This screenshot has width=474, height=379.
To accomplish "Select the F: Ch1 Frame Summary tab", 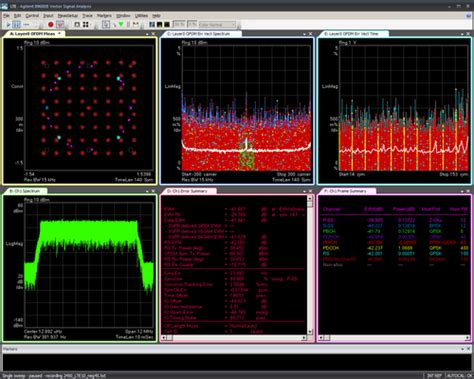I will click(346, 191).
